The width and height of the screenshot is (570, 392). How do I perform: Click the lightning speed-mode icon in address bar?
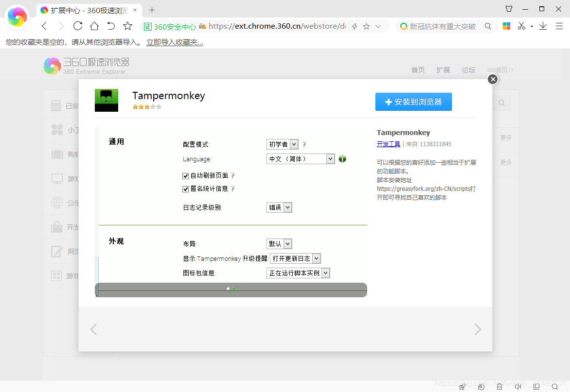point(355,27)
